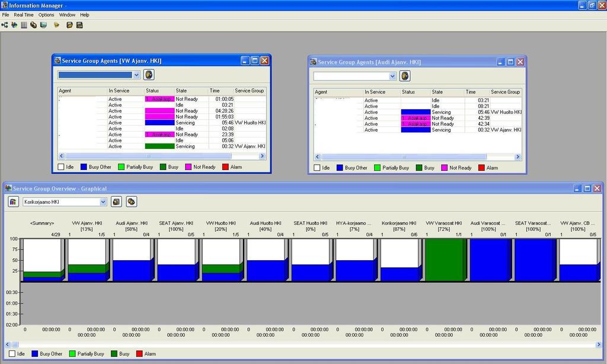Open the Real Time menu
Screen dimensions: 607x364
tap(24, 15)
